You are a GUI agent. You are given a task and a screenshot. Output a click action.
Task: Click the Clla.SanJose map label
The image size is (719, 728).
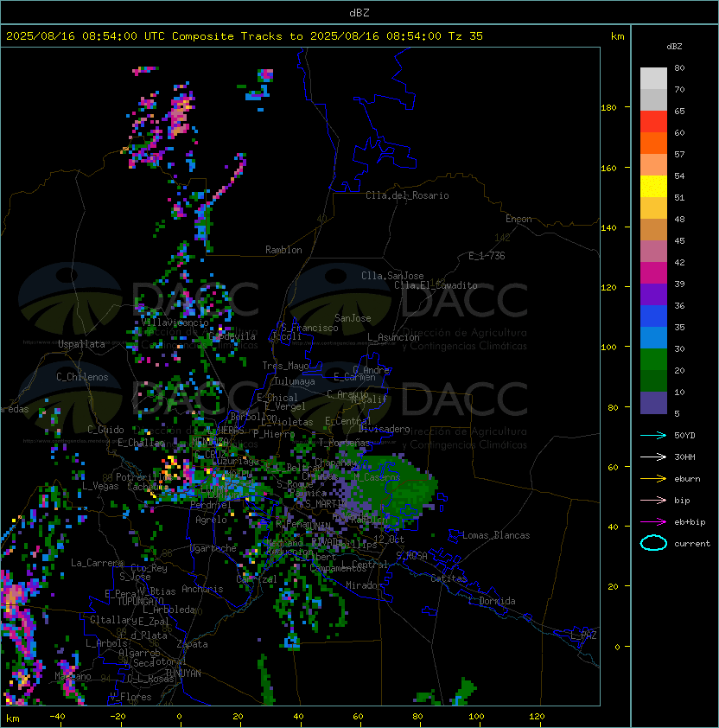392,276
